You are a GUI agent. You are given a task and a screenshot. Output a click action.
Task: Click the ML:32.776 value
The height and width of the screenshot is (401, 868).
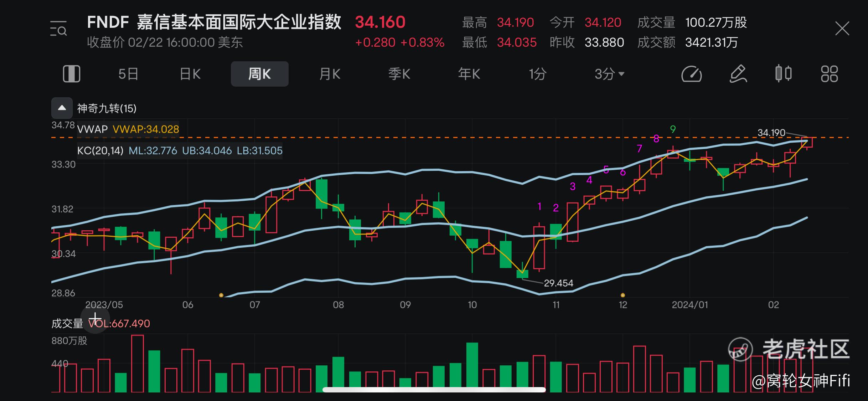(x=153, y=150)
